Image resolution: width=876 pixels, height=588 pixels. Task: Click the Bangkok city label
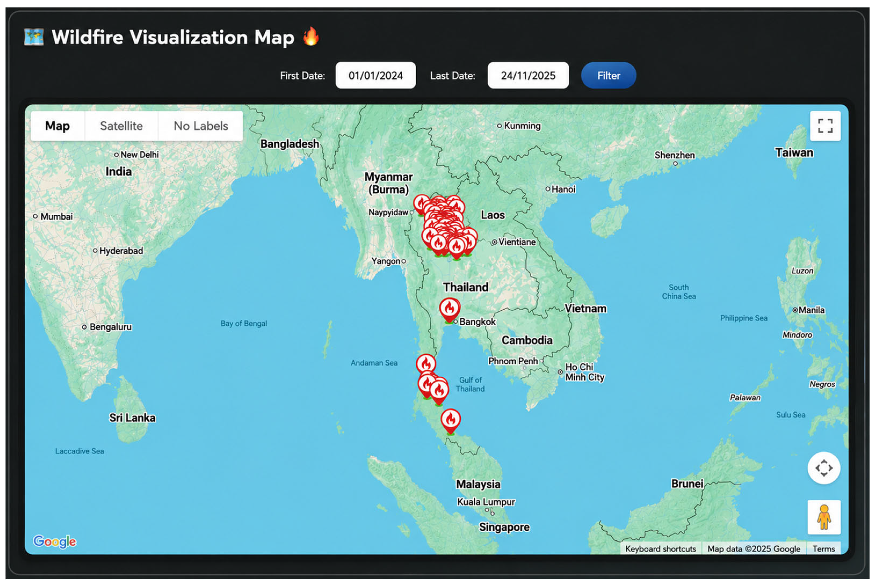(477, 322)
